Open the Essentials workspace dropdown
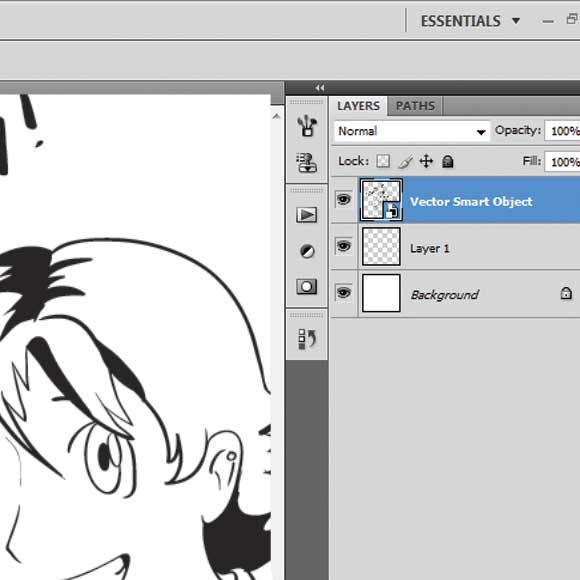The image size is (580, 580). [x=470, y=21]
